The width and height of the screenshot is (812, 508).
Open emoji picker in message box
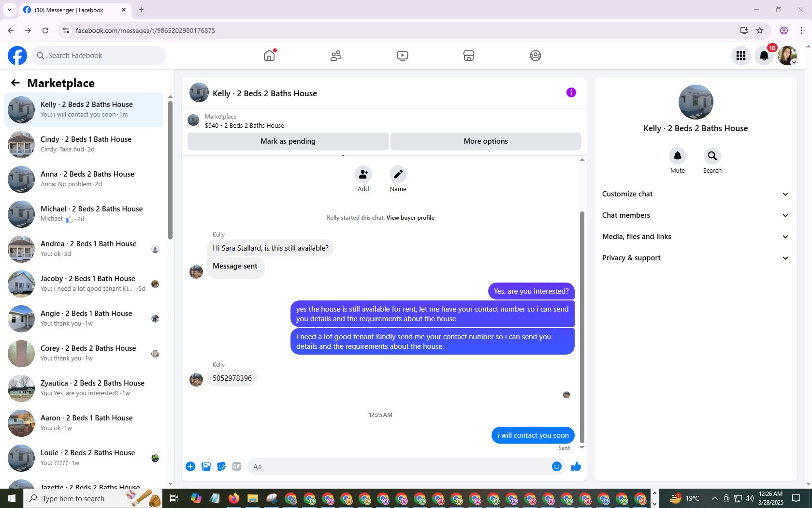point(557,466)
